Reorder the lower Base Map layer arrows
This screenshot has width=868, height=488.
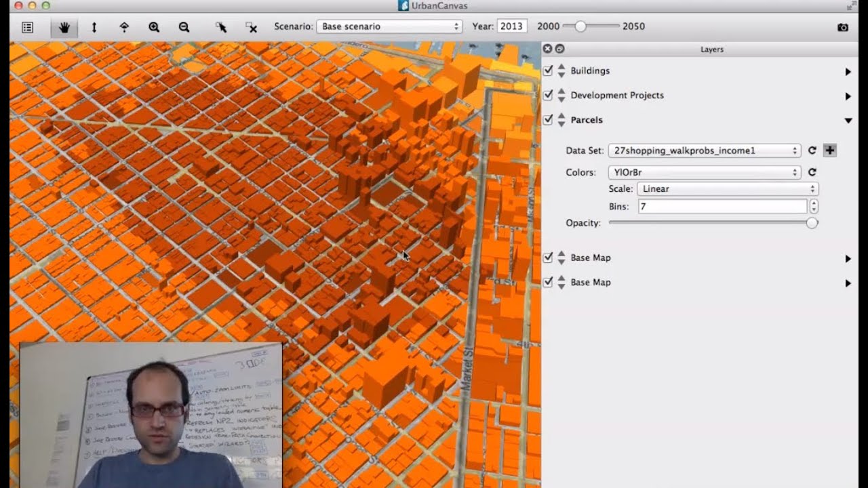pyautogui.click(x=561, y=283)
